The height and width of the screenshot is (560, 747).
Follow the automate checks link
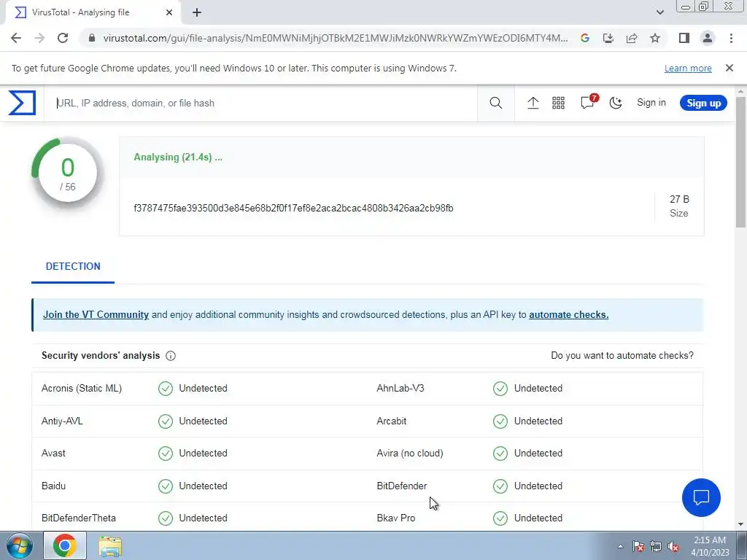tap(568, 315)
